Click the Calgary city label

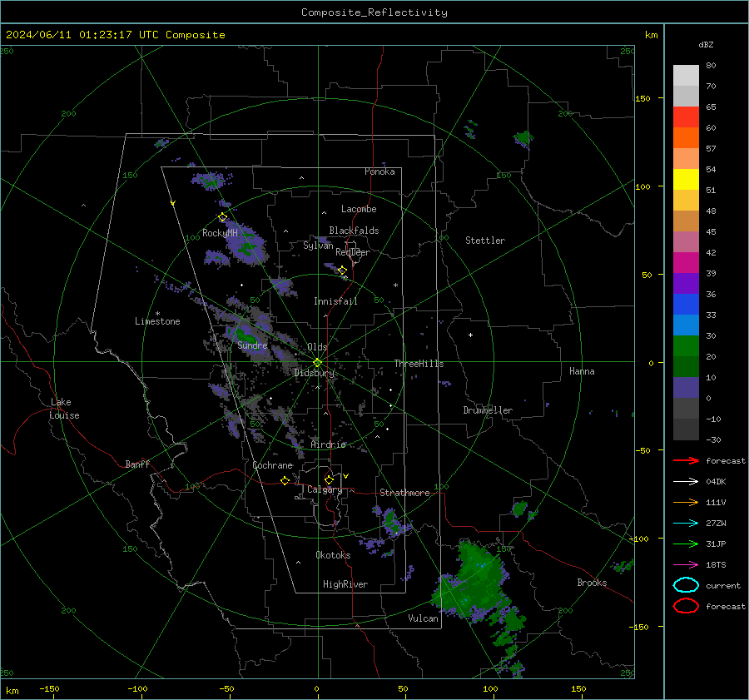tap(325, 489)
